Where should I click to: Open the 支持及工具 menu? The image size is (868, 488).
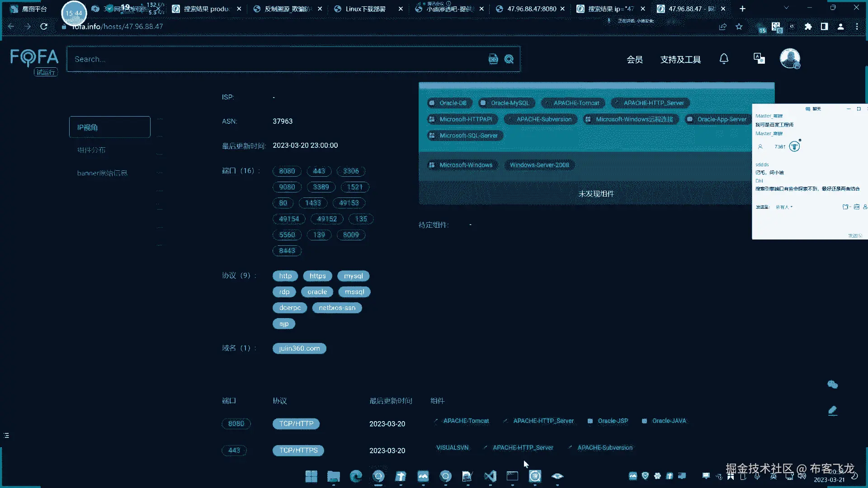click(x=680, y=60)
